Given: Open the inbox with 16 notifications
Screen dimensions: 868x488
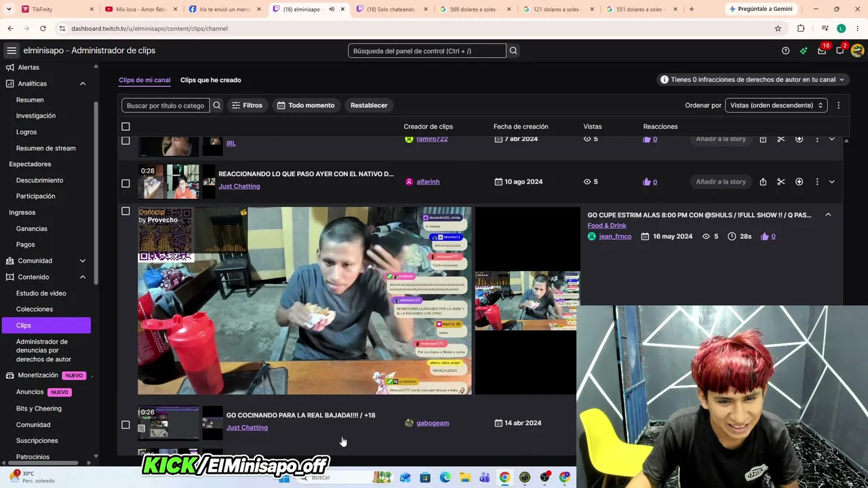Looking at the screenshot, I should pos(822,51).
